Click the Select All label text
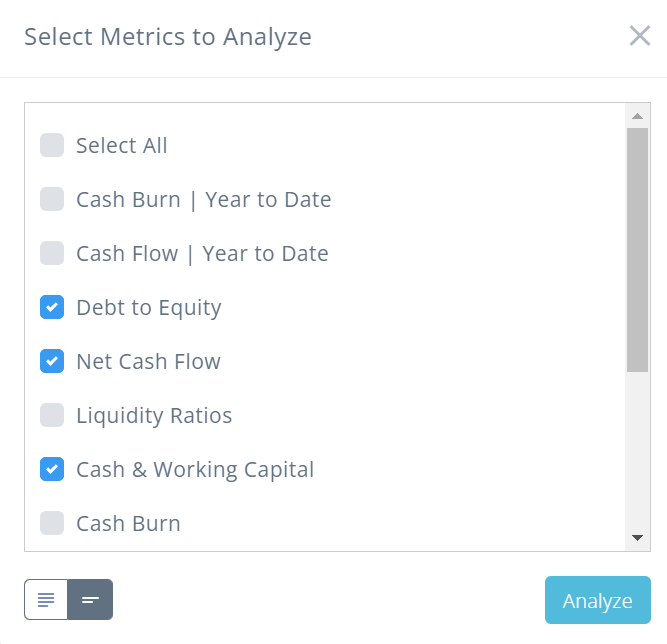 [122, 146]
